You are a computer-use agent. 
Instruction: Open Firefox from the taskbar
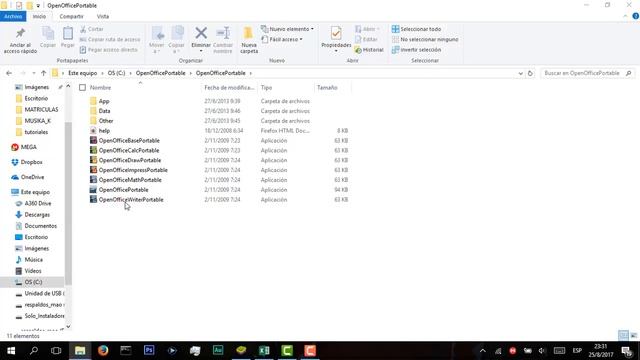(x=103, y=350)
